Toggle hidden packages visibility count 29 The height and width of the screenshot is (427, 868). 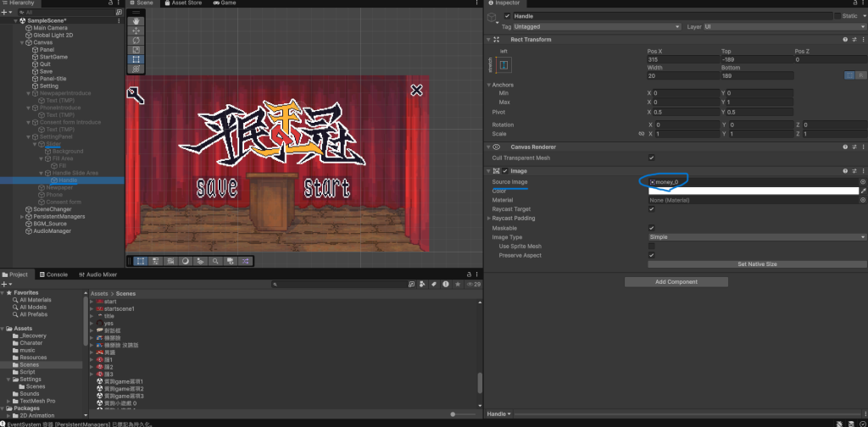point(473,284)
